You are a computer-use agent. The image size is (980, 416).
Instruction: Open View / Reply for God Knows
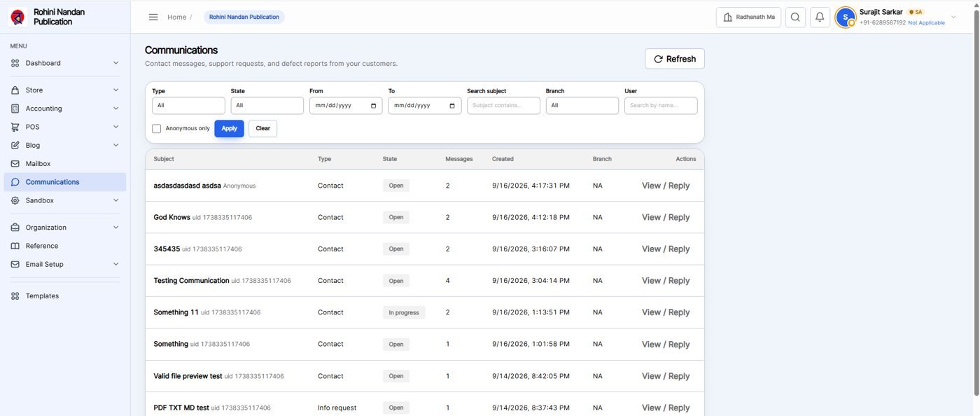(666, 218)
